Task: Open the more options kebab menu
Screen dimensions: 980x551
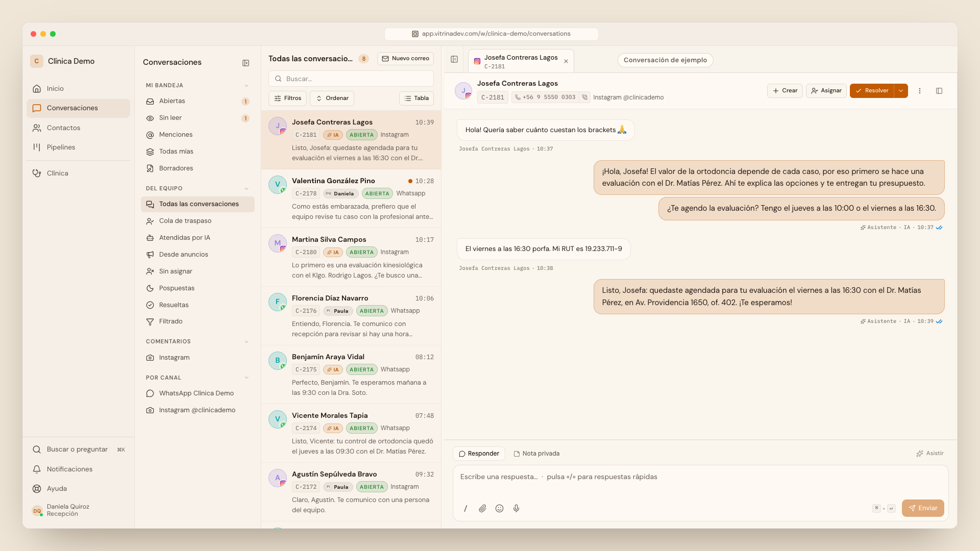Action: [920, 91]
